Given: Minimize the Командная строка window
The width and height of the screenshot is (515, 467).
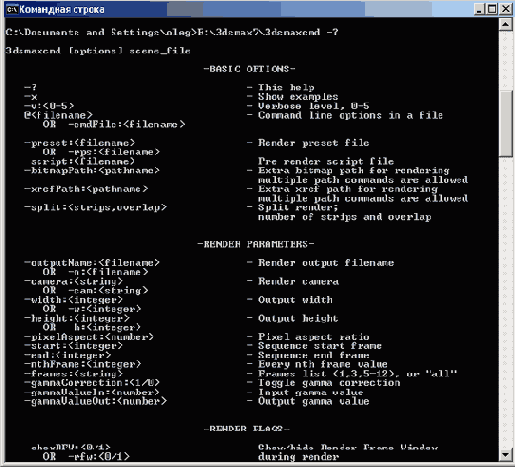Looking at the screenshot, I should (x=479, y=9).
